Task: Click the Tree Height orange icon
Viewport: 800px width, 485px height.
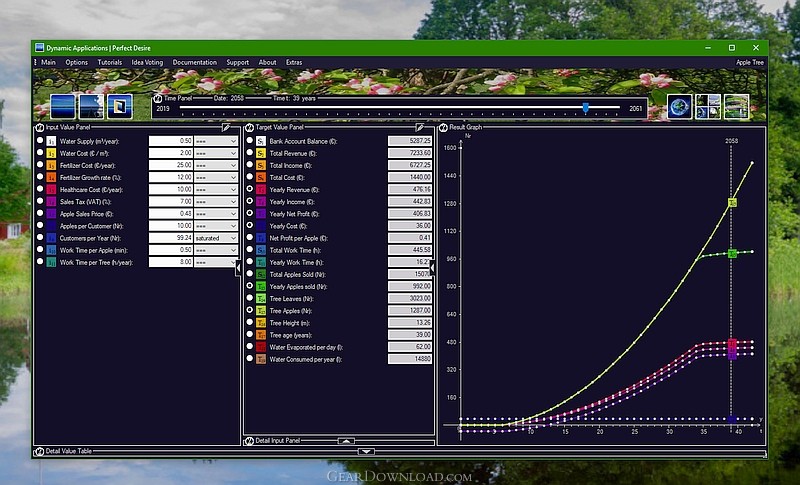Action: tap(261, 323)
